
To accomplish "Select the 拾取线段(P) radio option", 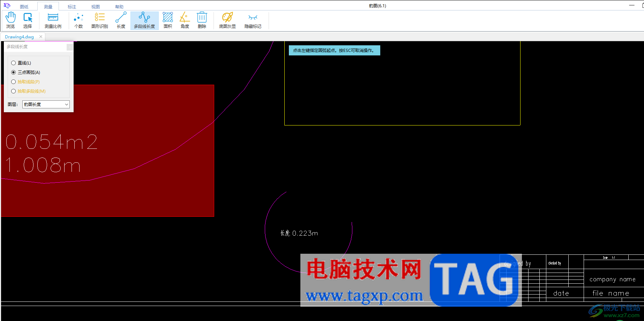I will click(x=25, y=82).
